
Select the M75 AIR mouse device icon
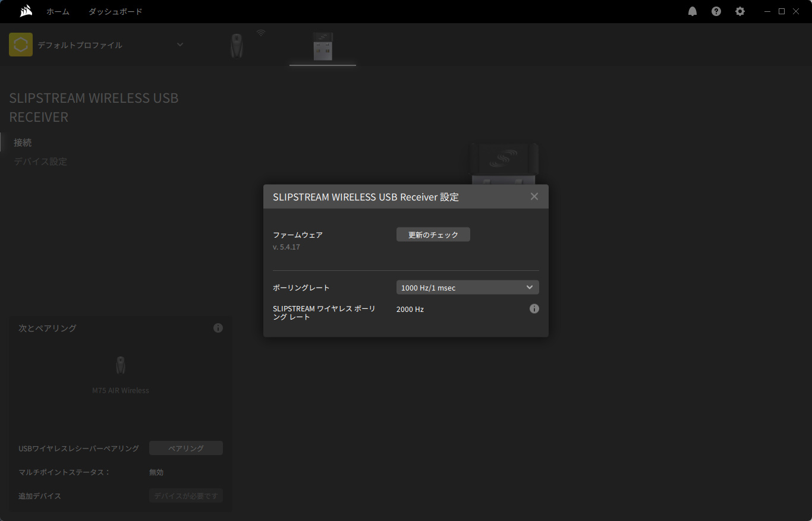point(237,46)
